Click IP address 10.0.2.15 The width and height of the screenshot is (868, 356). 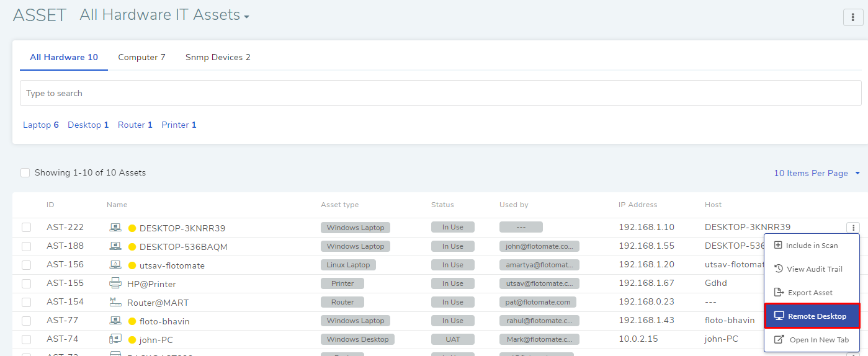pyautogui.click(x=640, y=339)
